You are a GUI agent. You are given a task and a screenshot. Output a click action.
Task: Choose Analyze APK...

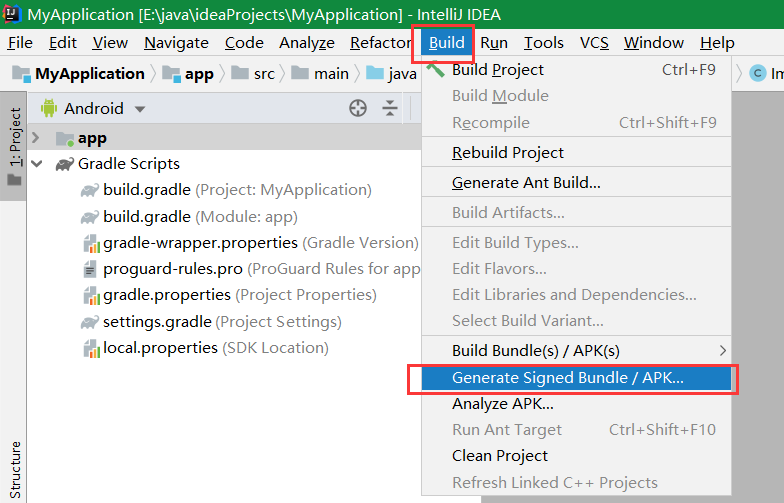tap(576, 404)
